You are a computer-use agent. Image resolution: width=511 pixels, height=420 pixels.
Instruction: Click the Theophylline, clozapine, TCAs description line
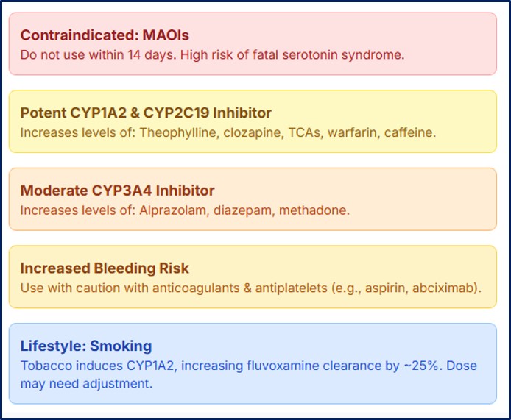(x=228, y=132)
